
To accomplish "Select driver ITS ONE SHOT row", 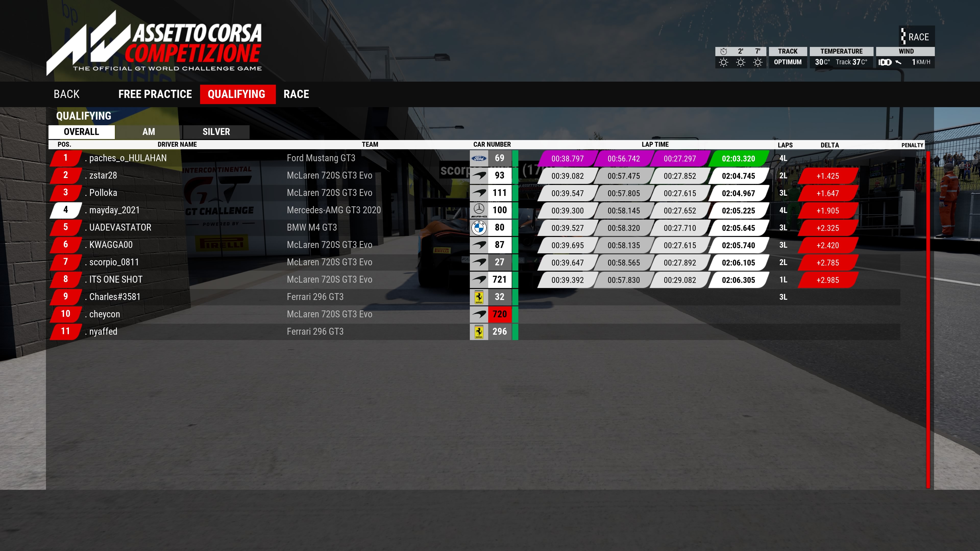I will (474, 280).
